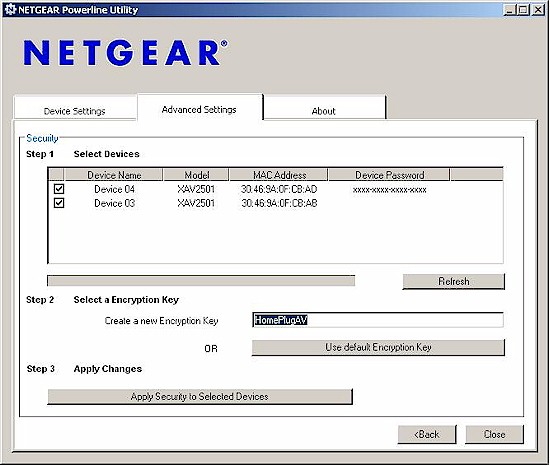This screenshot has height=466, width=550.
Task: Click the progress bar below device list
Action: coord(201,281)
